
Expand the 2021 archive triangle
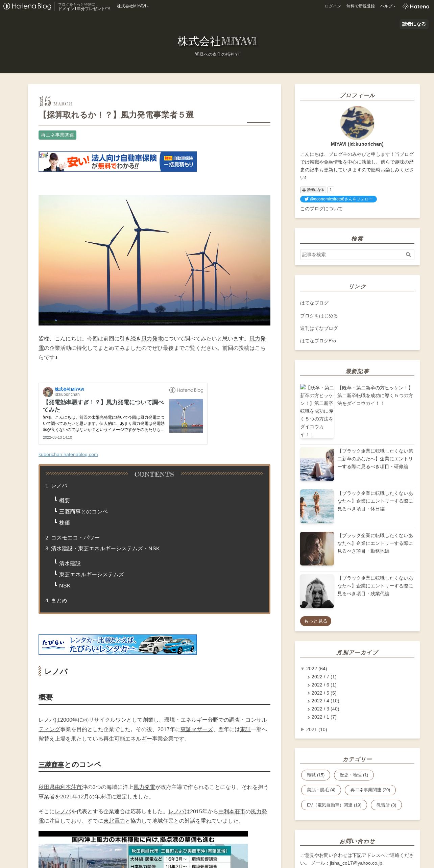[303, 729]
